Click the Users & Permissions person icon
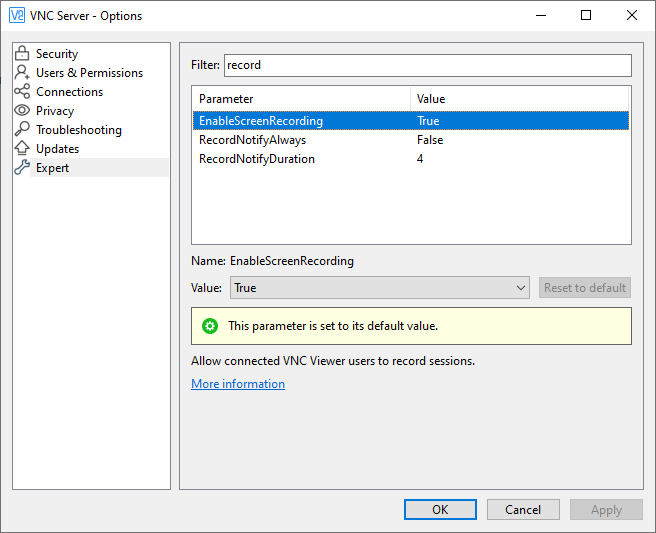656x533 pixels. point(22,72)
